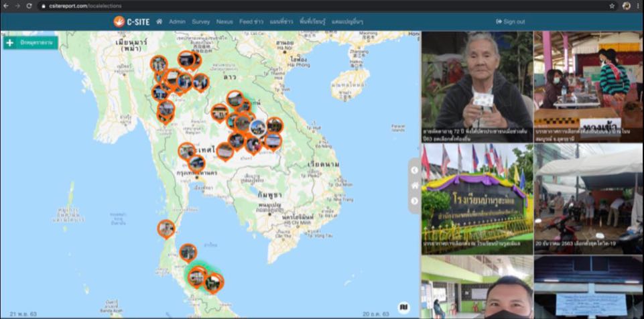
Task: Click the C-SITE logo
Action: point(131,21)
